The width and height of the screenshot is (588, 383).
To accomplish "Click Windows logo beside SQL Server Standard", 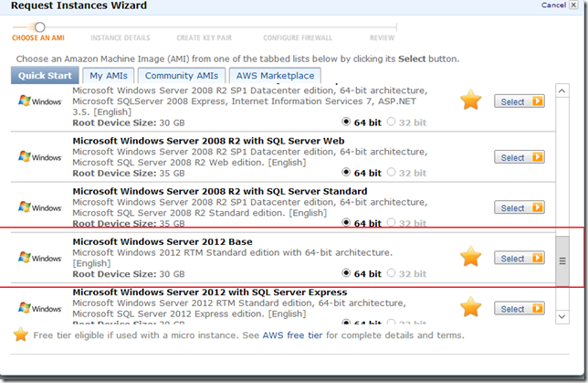I will pos(40,207).
